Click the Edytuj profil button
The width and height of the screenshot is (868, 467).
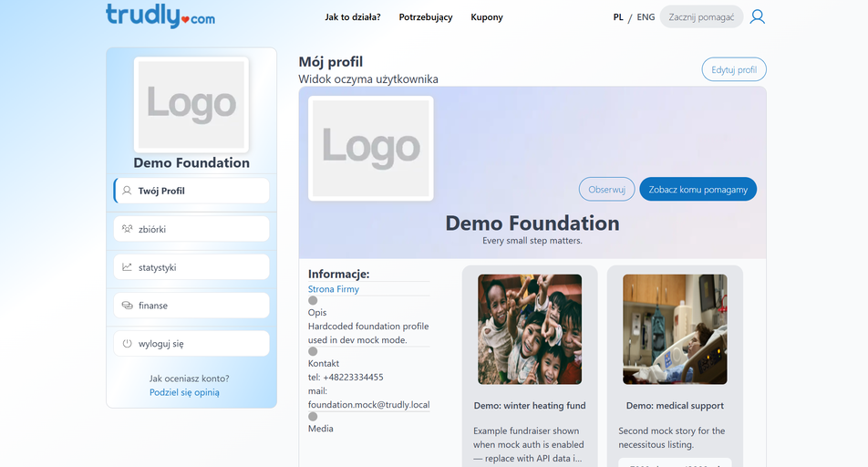tap(734, 70)
